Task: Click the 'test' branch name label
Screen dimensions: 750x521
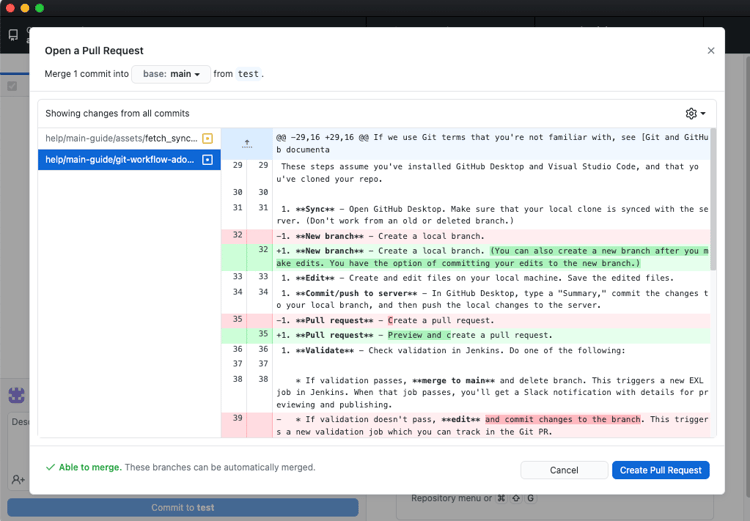Action: click(x=248, y=74)
